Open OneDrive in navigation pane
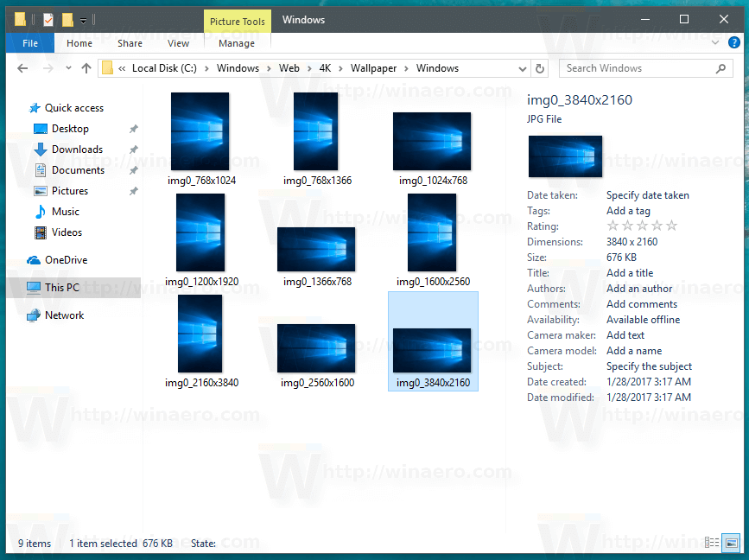 click(66, 260)
